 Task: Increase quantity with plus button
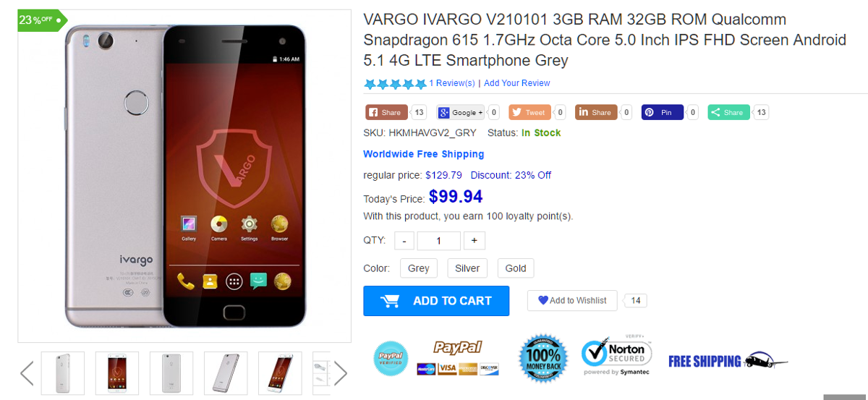point(475,241)
